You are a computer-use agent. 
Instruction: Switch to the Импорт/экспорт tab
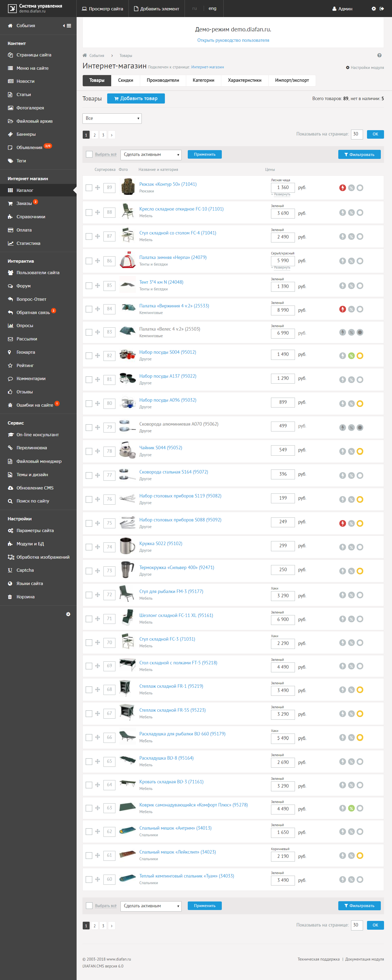[292, 80]
